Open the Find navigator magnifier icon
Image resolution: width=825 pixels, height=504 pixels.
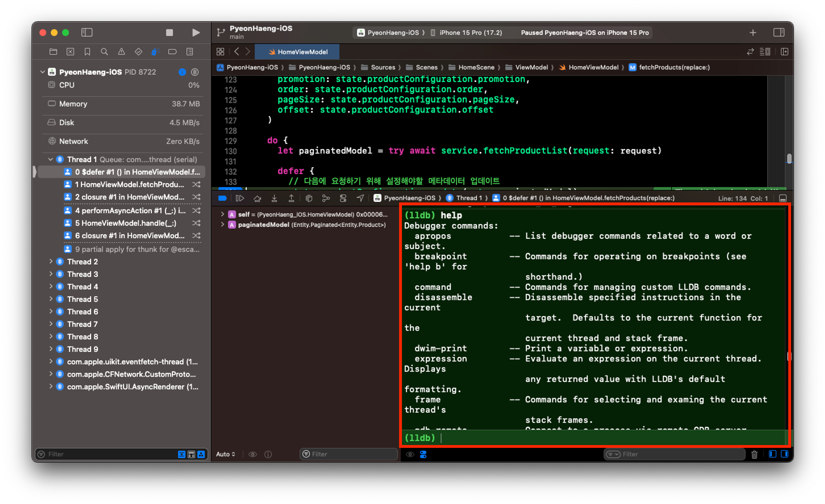tap(104, 52)
